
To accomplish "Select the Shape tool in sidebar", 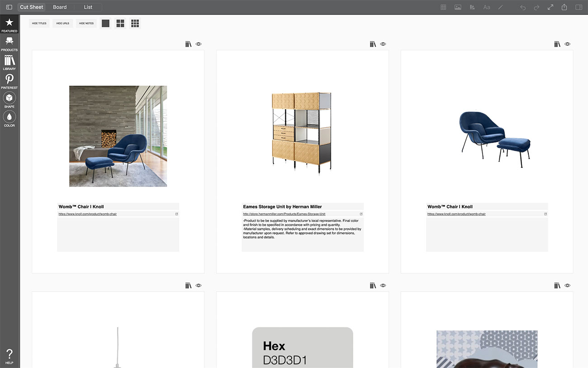I will (x=9, y=100).
